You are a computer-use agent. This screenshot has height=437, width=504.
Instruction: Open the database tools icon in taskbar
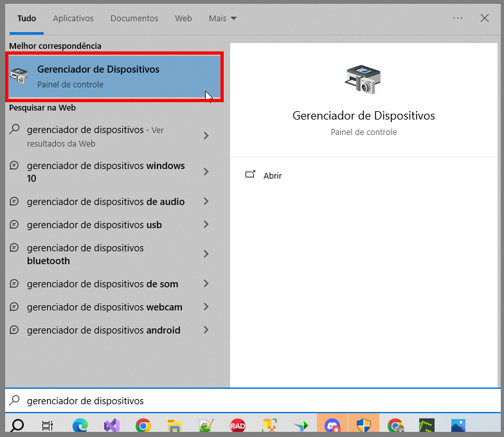pyautogui.click(x=269, y=425)
